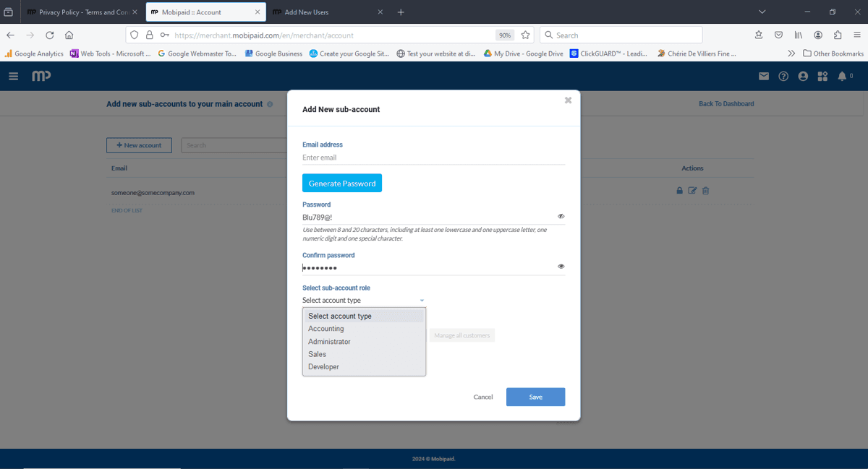The image size is (868, 469).
Task: Click the Generate Password button
Action: [x=342, y=184]
